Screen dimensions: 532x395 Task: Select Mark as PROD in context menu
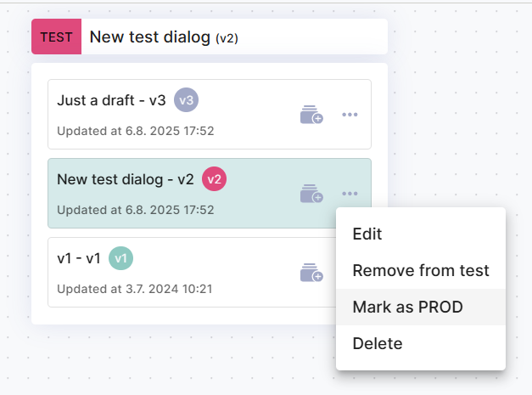coord(407,308)
